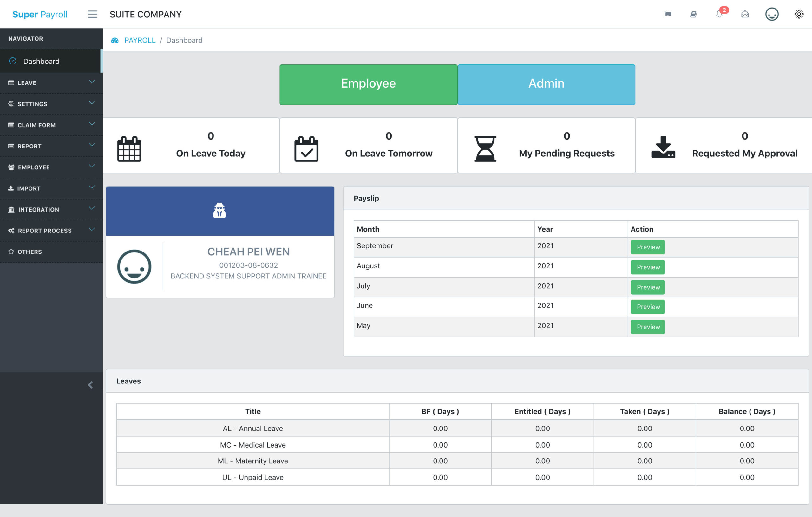Switch to Employee view

click(368, 84)
